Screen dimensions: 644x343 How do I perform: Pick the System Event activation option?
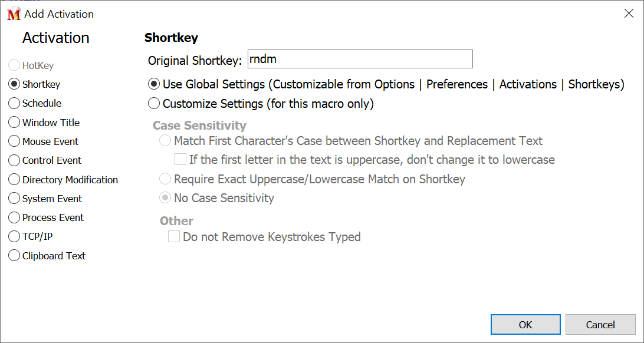(x=14, y=199)
